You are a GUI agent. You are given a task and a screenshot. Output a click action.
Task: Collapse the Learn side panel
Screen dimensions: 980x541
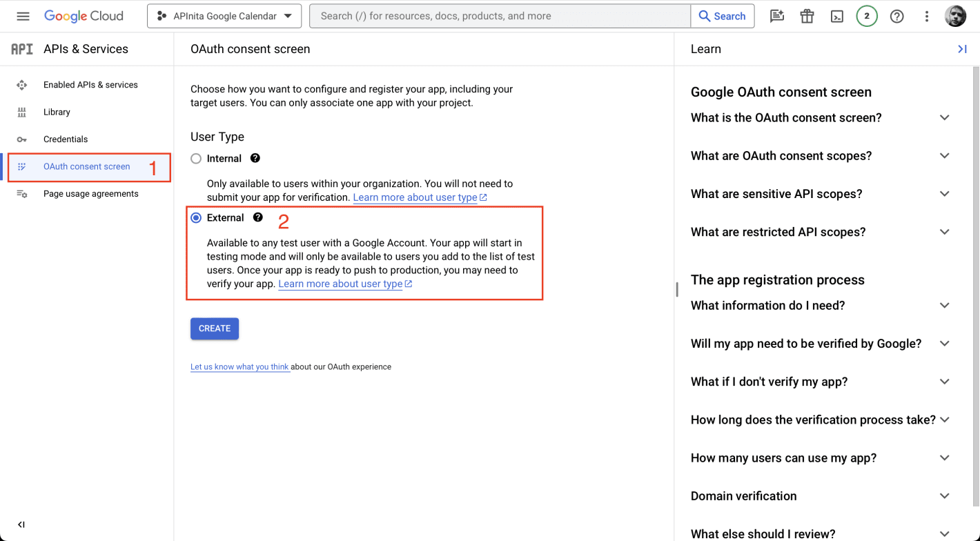click(963, 48)
